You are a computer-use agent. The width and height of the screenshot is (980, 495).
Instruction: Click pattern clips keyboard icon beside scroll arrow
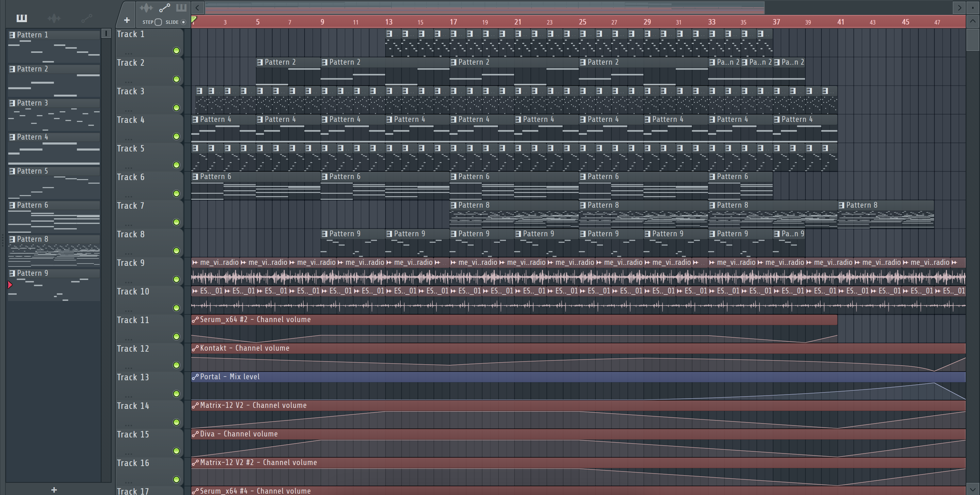(181, 7)
